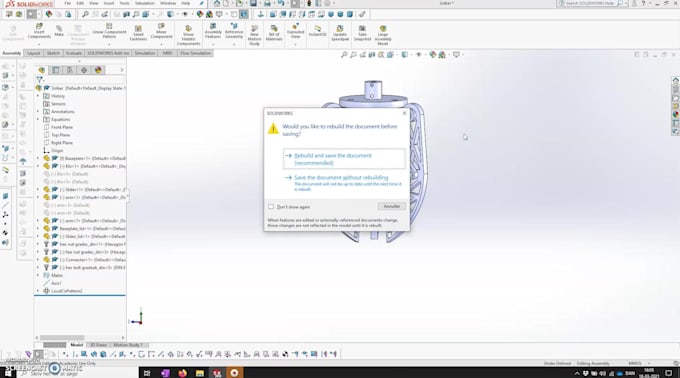Screen dimensions: 680x378
Task: Open the Tools menu
Action: click(x=124, y=3)
